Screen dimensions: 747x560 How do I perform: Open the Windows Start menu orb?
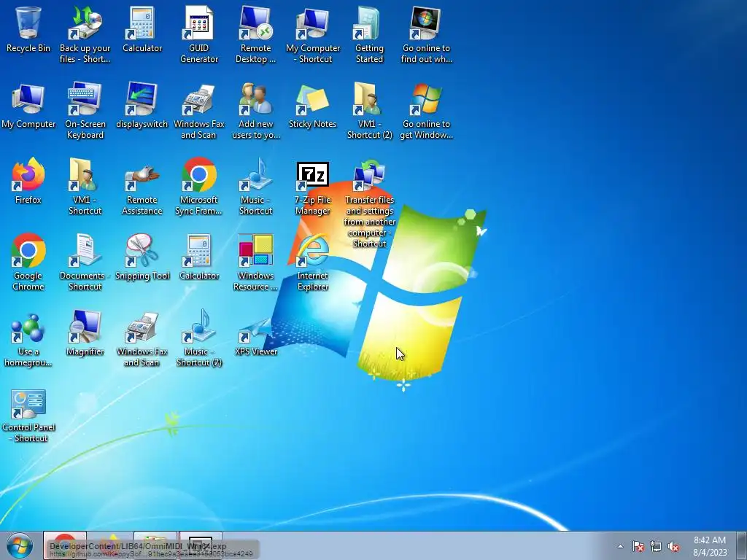[20, 545]
